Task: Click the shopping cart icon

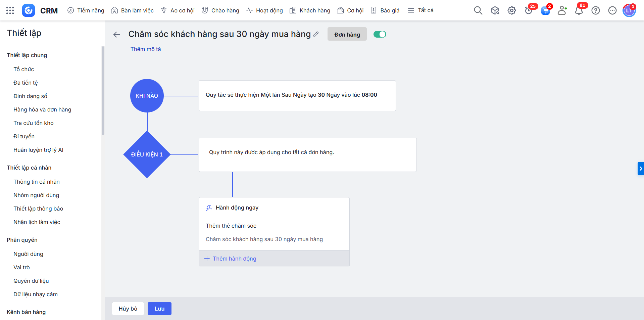Action: (545, 10)
